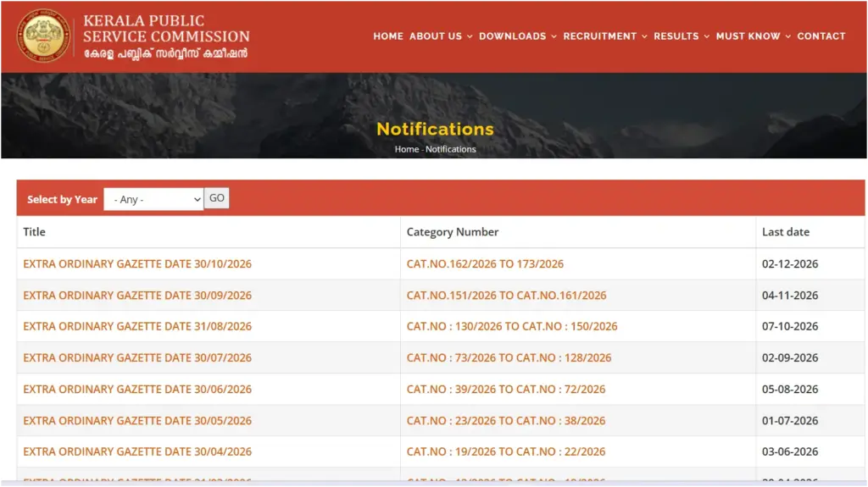Open CAT.NO.162/2026 TO 173/2026 link

click(x=485, y=264)
